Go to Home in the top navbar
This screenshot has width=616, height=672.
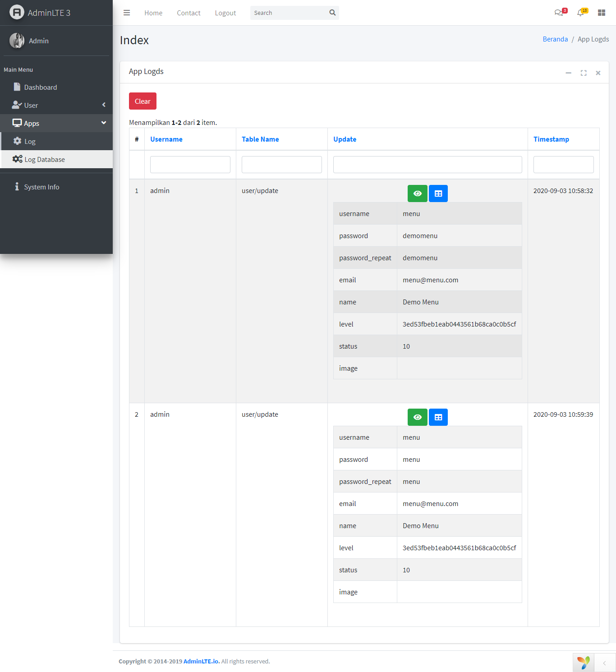153,13
